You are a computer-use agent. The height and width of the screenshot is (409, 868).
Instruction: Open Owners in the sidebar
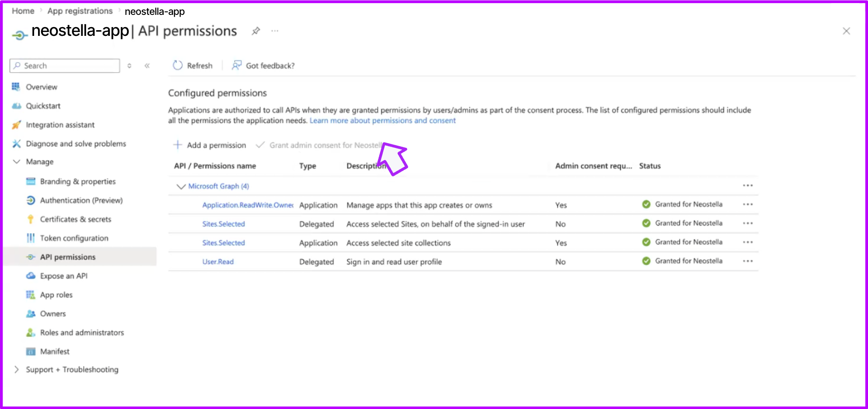pyautogui.click(x=53, y=314)
